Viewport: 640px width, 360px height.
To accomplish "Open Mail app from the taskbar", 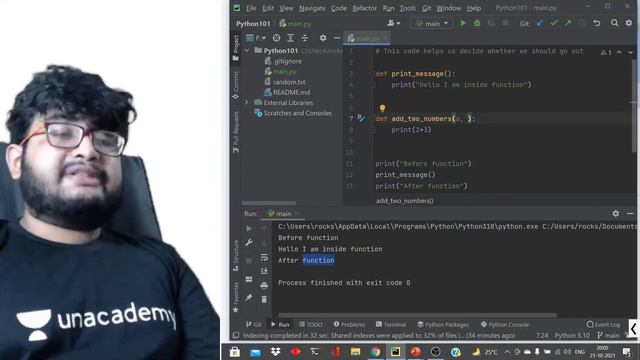I will tap(255, 351).
